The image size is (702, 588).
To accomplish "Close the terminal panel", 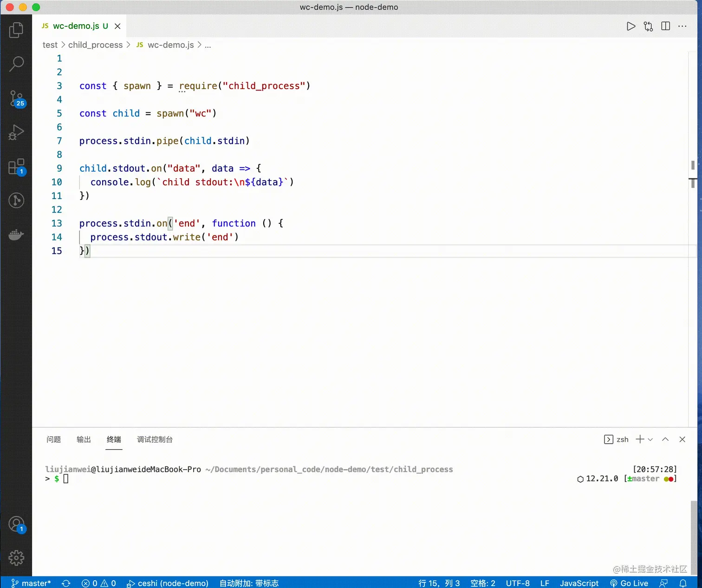I will point(682,439).
